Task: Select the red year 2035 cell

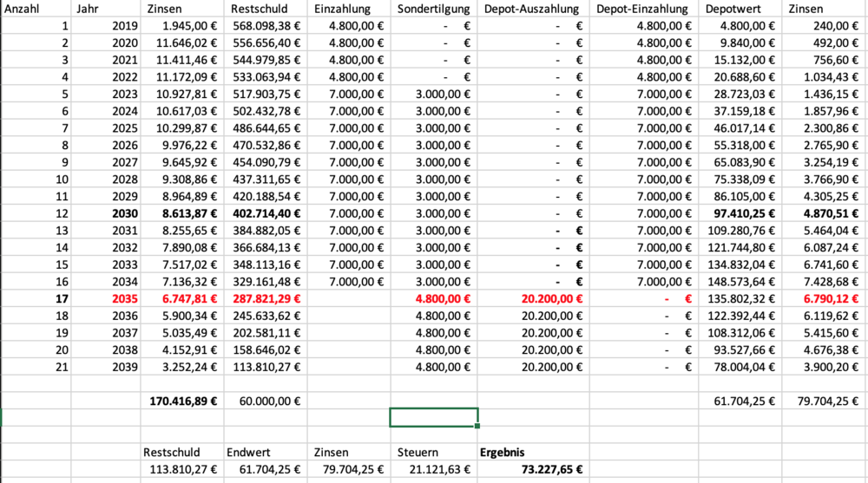Action: coord(106,299)
